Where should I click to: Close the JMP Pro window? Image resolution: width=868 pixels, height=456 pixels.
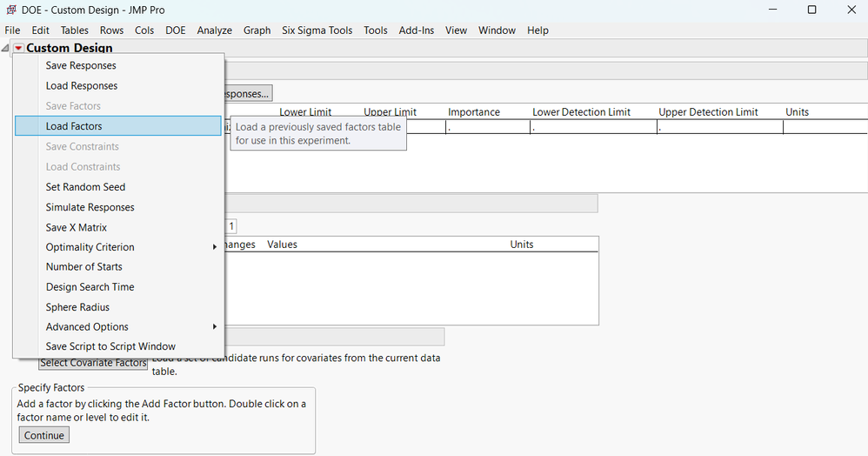pos(851,10)
